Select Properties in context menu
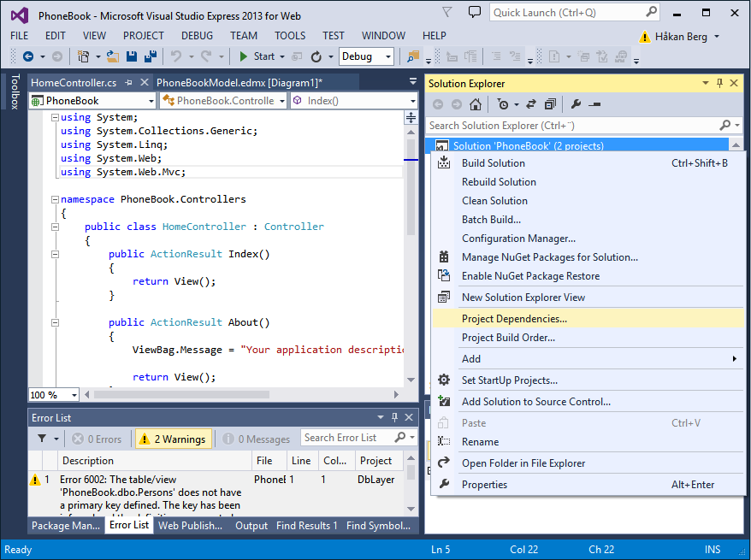This screenshot has height=560, width=751. click(588, 485)
